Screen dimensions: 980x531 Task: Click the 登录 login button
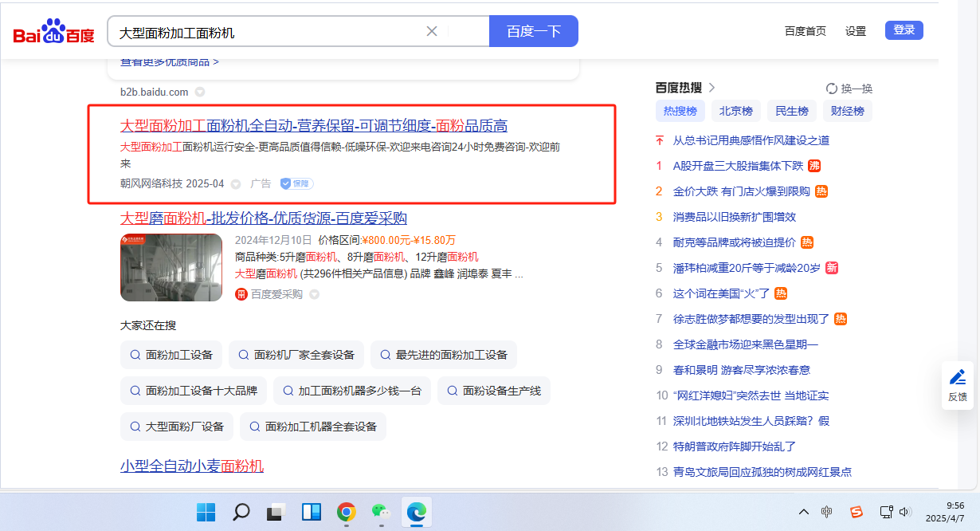904,30
